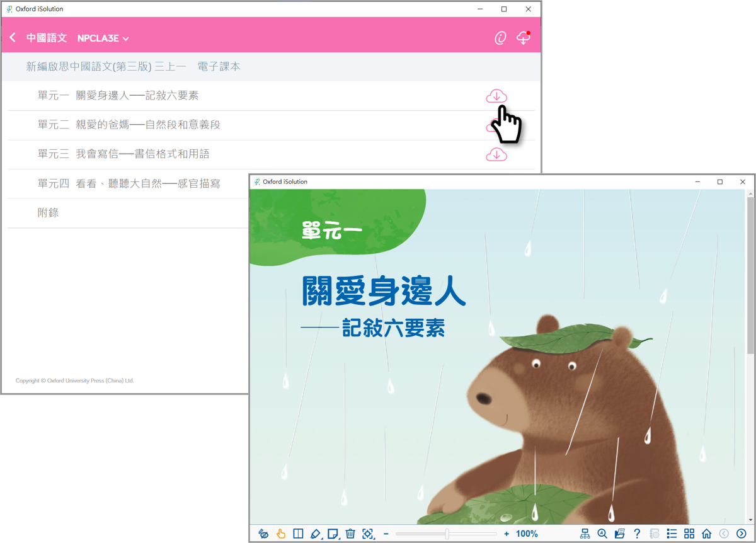The width and height of the screenshot is (756, 543).
Task: Switch to two-page layout view
Action: pyautogui.click(x=299, y=534)
